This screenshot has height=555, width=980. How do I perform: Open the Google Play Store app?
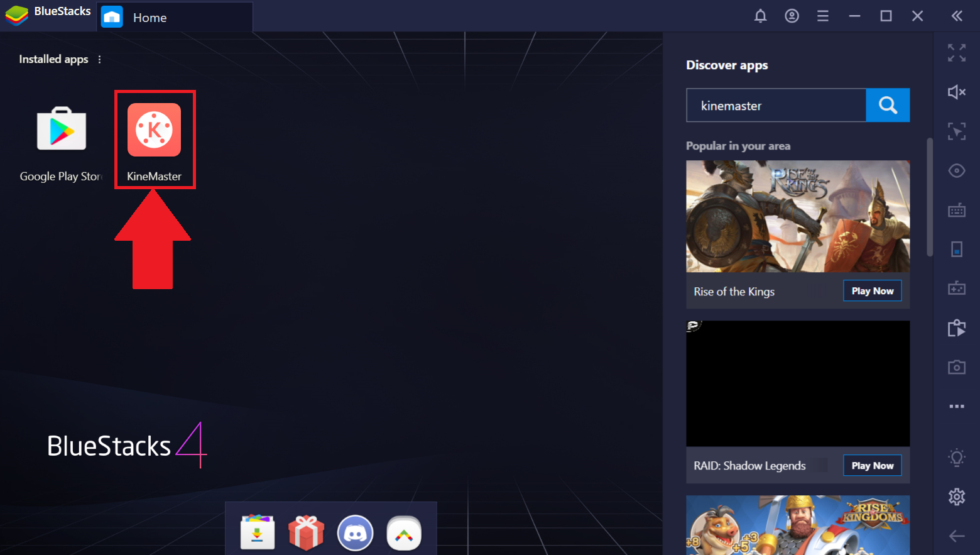(61, 130)
